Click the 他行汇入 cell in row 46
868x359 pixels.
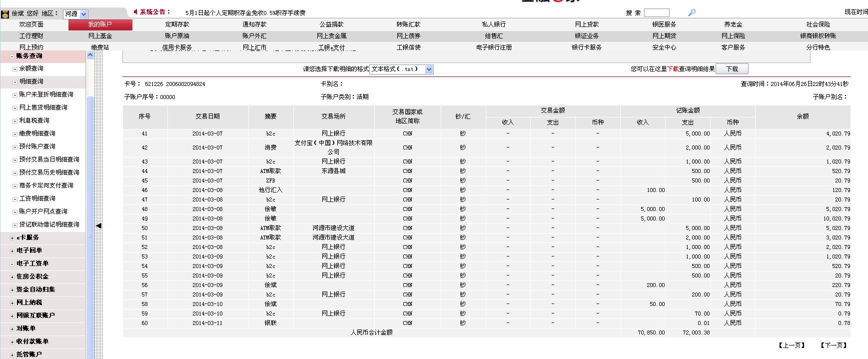[x=271, y=190]
